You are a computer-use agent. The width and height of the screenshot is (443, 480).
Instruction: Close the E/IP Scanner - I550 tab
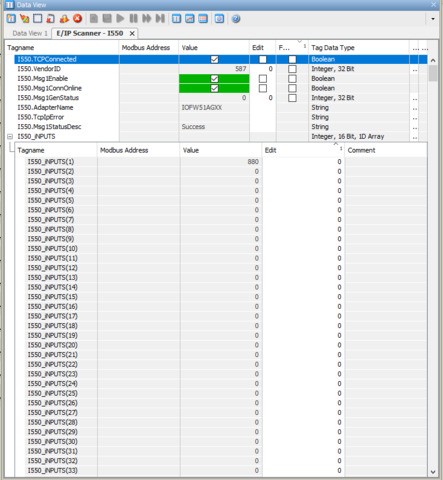[132, 33]
